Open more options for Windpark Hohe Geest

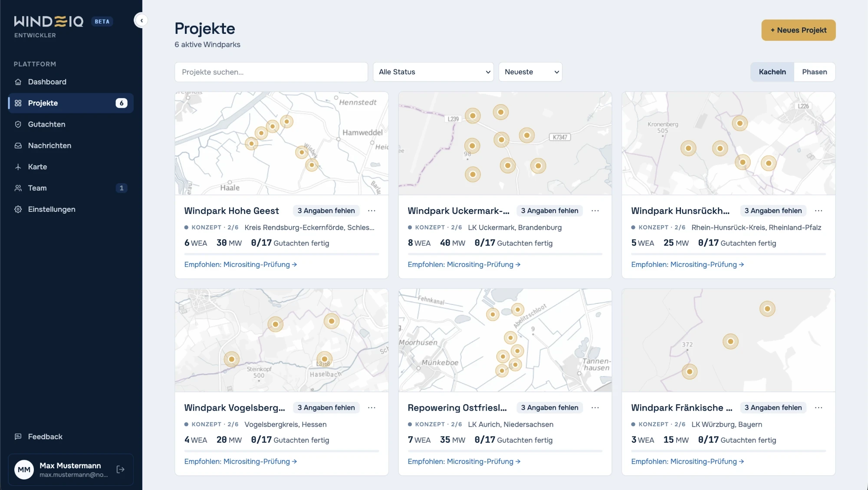click(372, 211)
